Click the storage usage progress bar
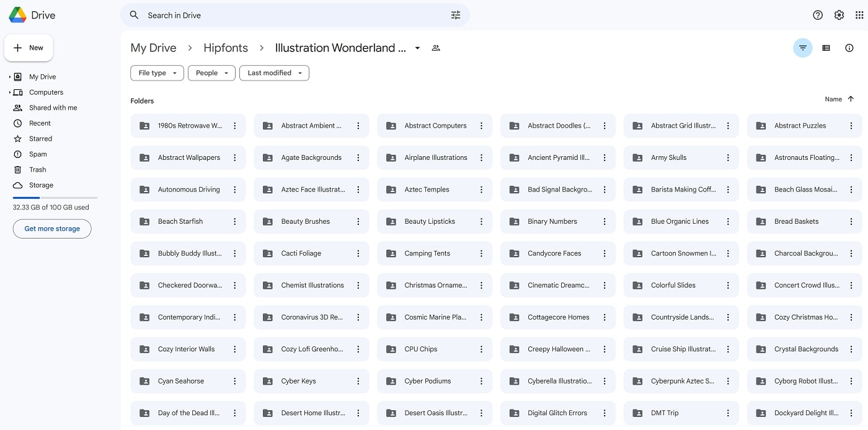The height and width of the screenshot is (430, 868). click(x=55, y=198)
